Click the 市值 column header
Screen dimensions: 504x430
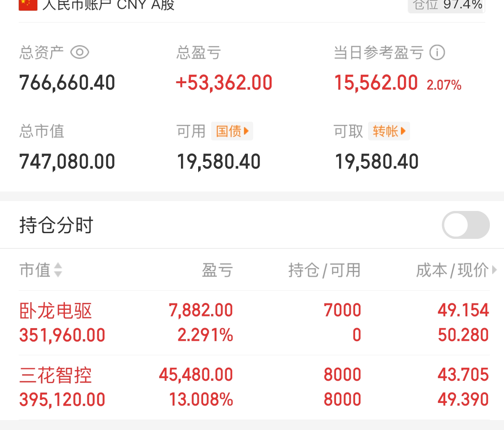(35, 270)
